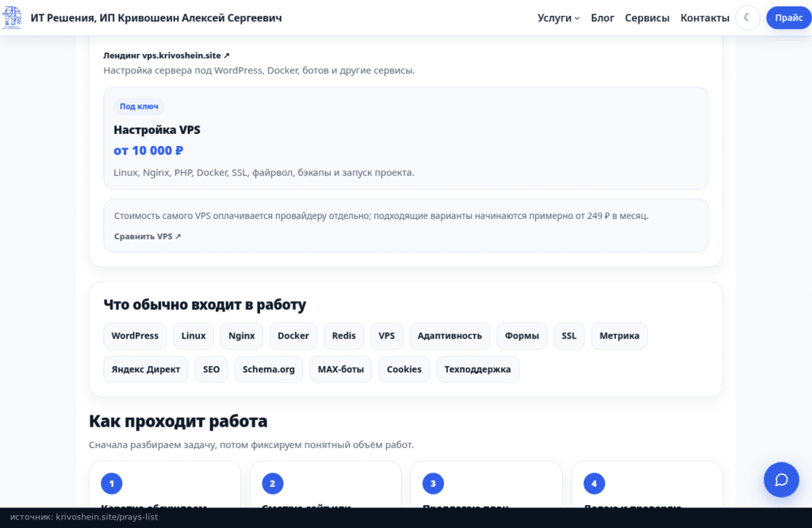Click the Под ключ badge
This screenshot has width=812, height=528.
point(139,106)
